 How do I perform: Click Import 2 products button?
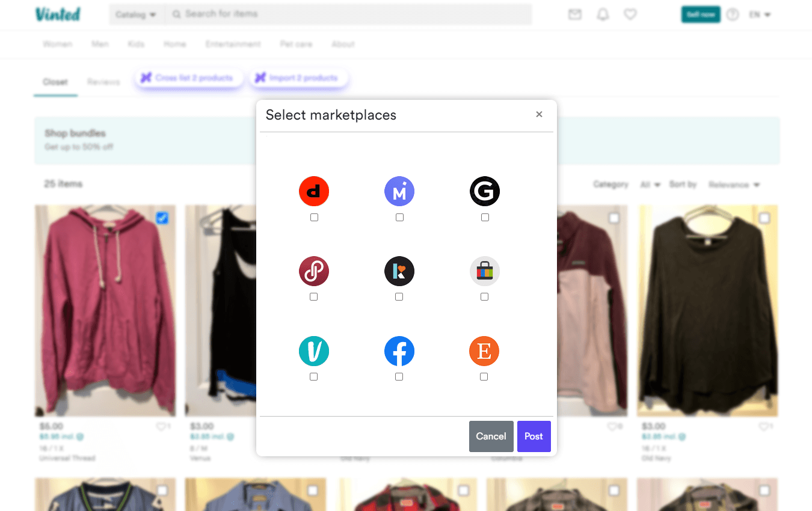299,78
